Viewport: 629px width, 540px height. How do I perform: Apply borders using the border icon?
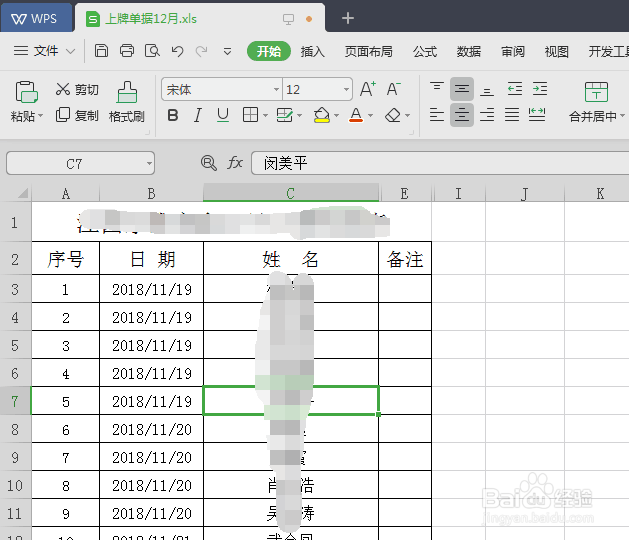(x=250, y=115)
